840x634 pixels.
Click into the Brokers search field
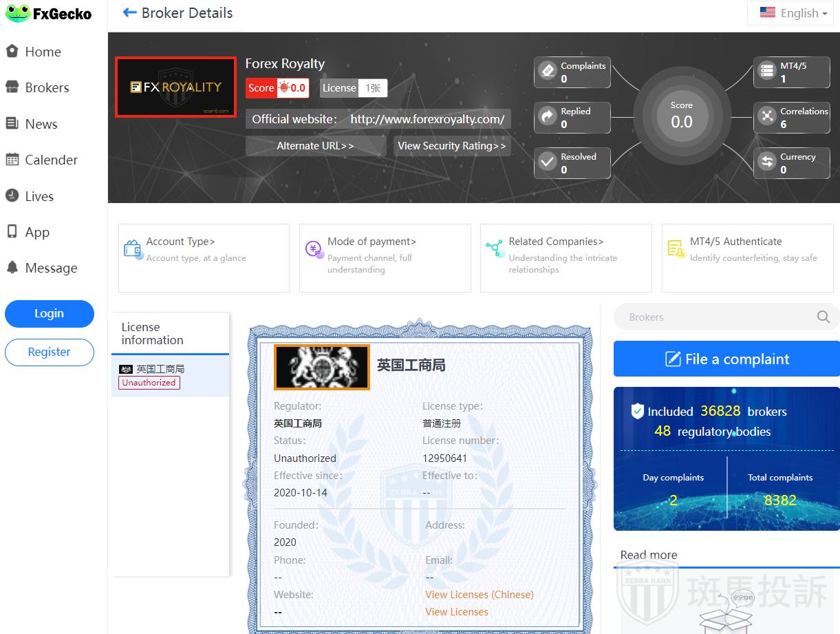[x=715, y=317]
